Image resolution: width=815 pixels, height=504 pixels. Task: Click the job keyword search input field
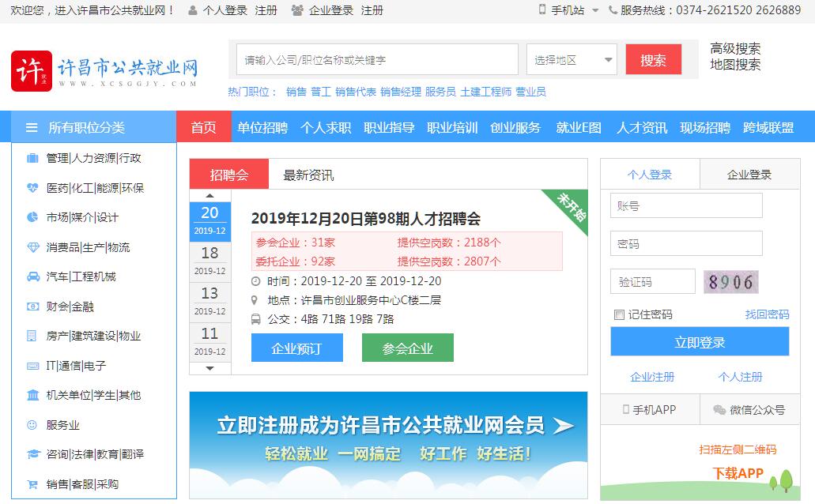click(x=377, y=60)
